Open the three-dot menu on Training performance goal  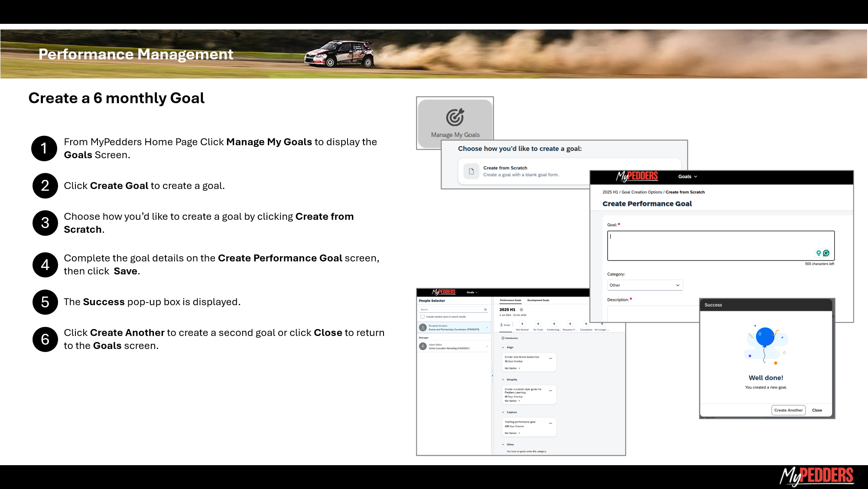[x=550, y=423]
